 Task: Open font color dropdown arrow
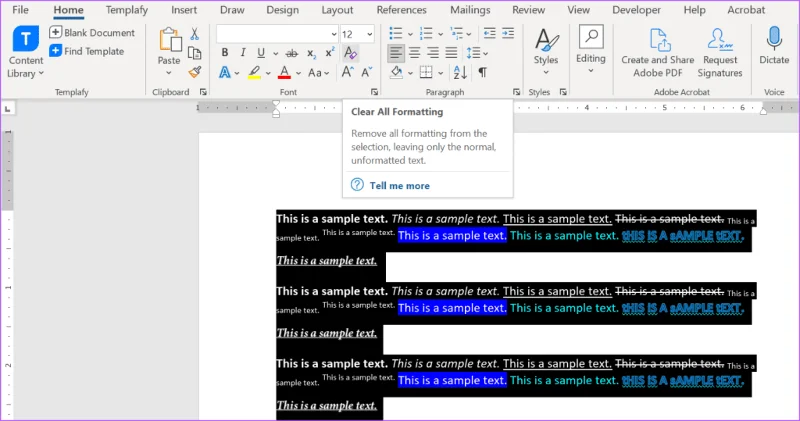298,73
